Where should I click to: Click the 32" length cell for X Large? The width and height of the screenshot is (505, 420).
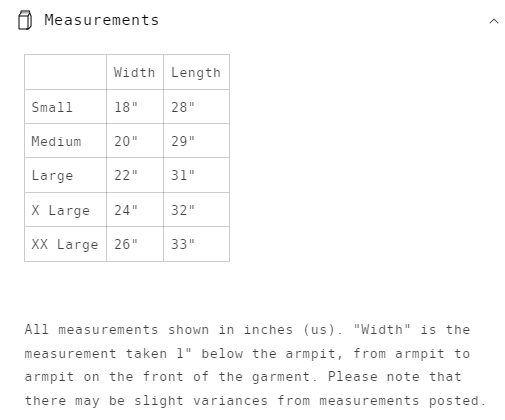[x=196, y=210]
